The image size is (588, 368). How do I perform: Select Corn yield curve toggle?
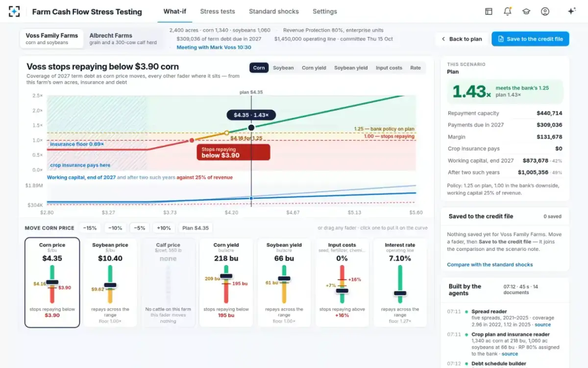[x=314, y=68]
